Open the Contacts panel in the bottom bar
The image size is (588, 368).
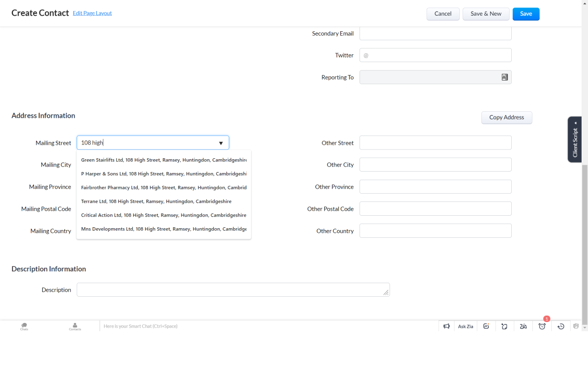click(74, 326)
